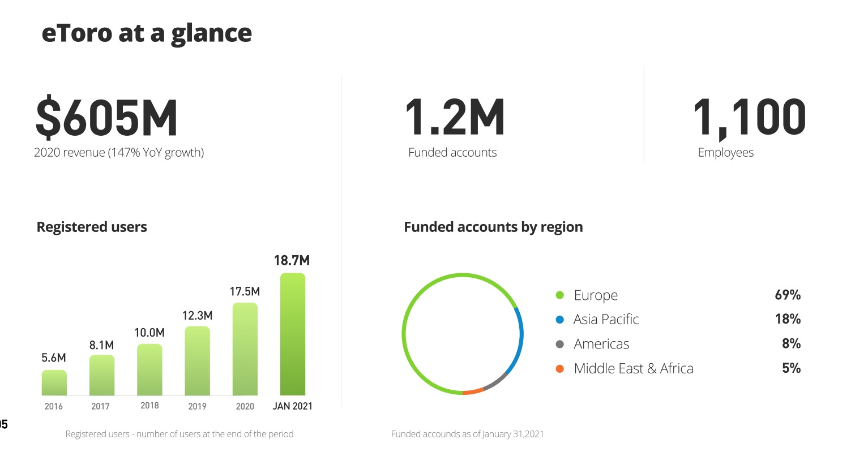Select the 2018 registered users bar
The width and height of the screenshot is (868, 452).
pyautogui.click(x=149, y=369)
